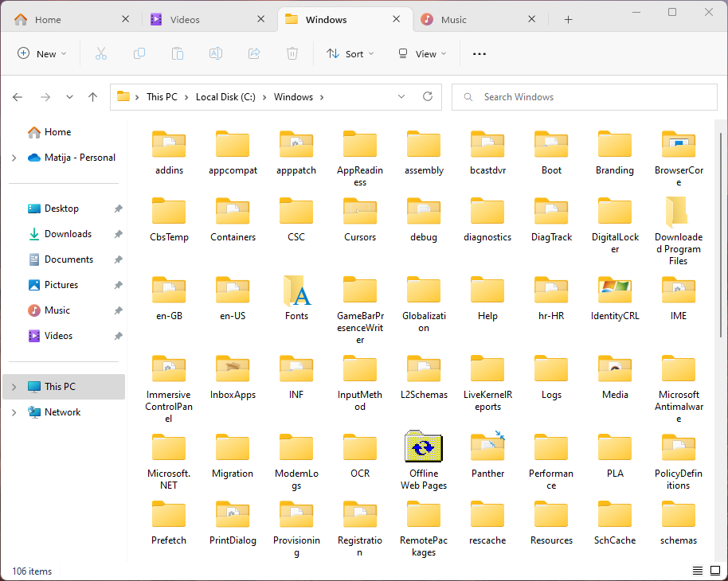The height and width of the screenshot is (581, 728).
Task: Select the SchCache folder
Action: (615, 522)
